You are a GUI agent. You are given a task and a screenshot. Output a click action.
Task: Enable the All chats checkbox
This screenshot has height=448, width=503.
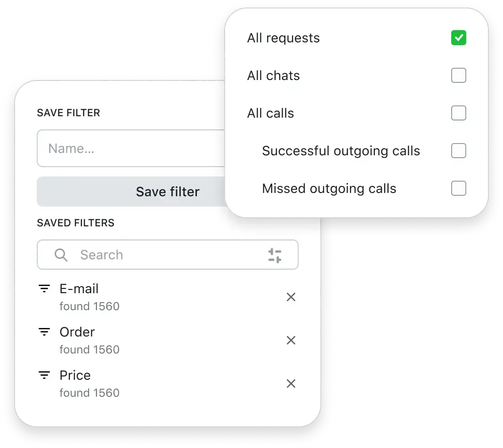(x=458, y=76)
